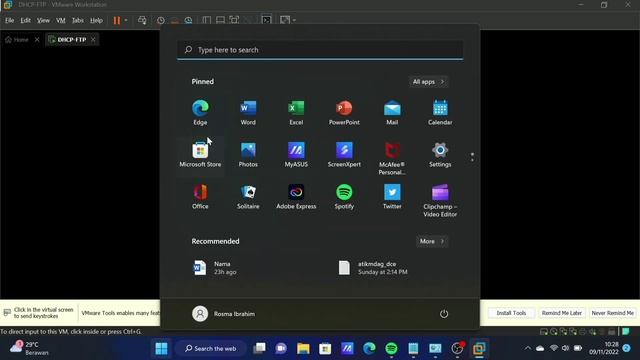Open File Explorer from the taskbar
This screenshot has height=360, width=640.
[303, 348]
